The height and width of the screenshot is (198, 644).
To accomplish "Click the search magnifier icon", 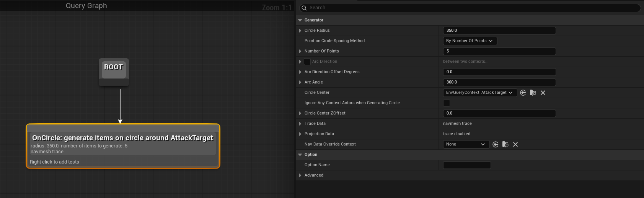I will tap(304, 8).
